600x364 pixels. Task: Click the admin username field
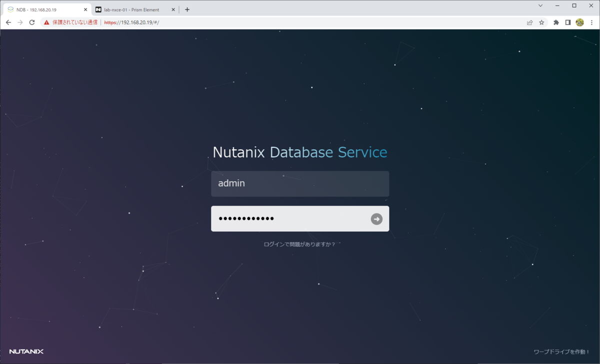[x=300, y=184]
